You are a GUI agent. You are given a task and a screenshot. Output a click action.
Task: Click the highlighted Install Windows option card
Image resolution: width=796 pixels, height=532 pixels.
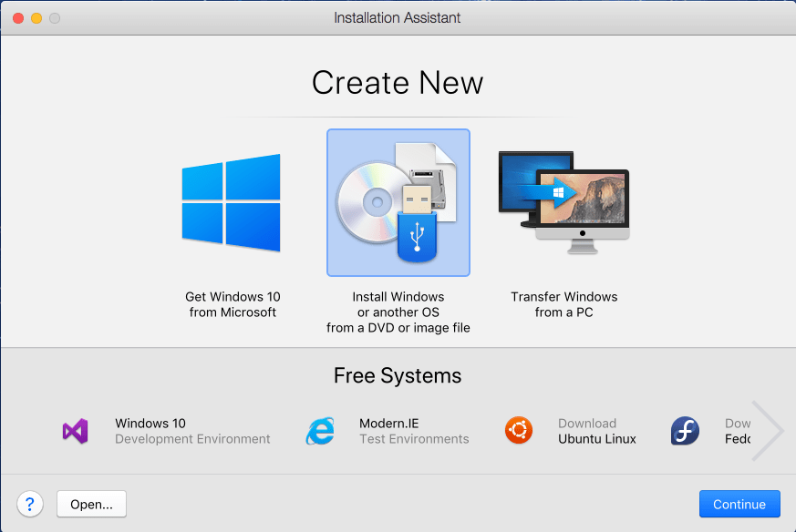point(398,202)
